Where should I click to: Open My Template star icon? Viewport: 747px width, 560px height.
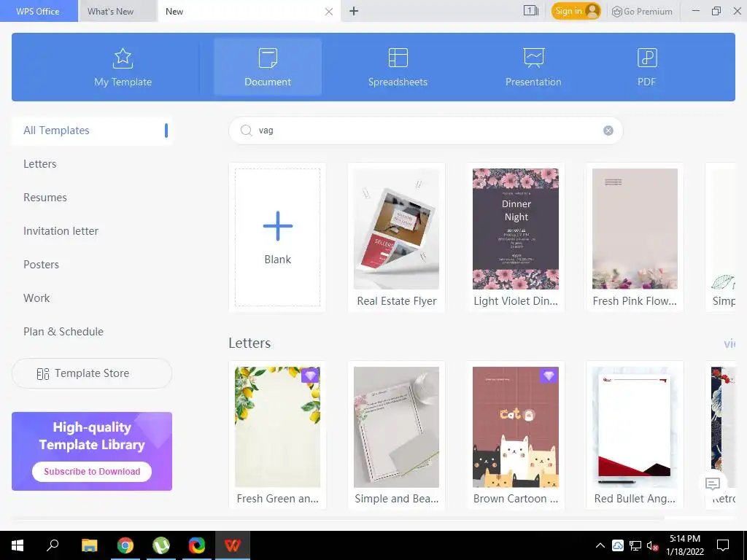[x=123, y=58]
